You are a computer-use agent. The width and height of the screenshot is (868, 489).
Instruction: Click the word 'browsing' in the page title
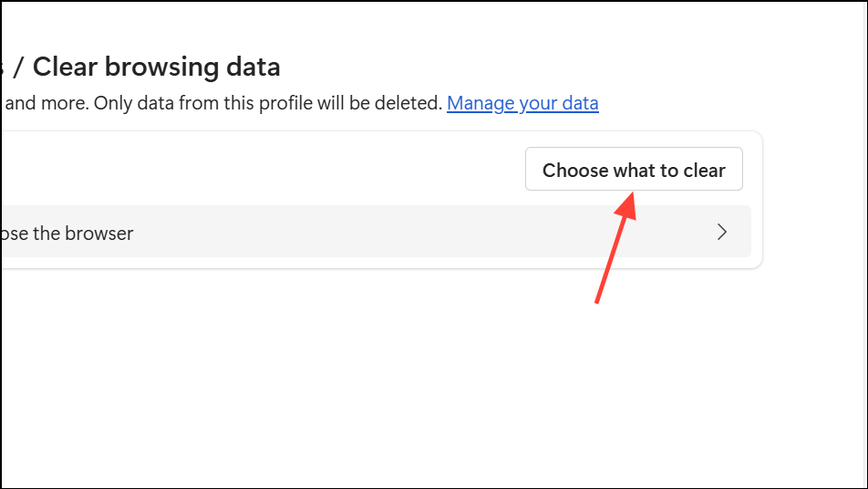[x=164, y=67]
